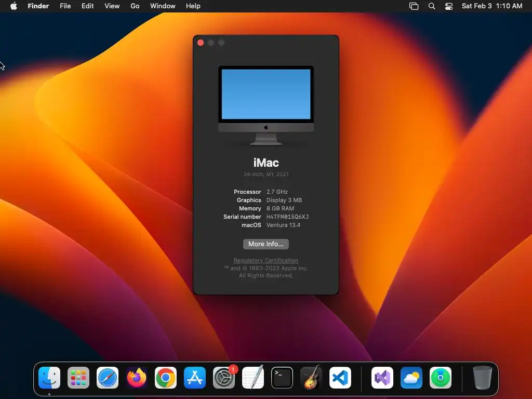Click the Display 3 MB graphics value

tap(284, 200)
